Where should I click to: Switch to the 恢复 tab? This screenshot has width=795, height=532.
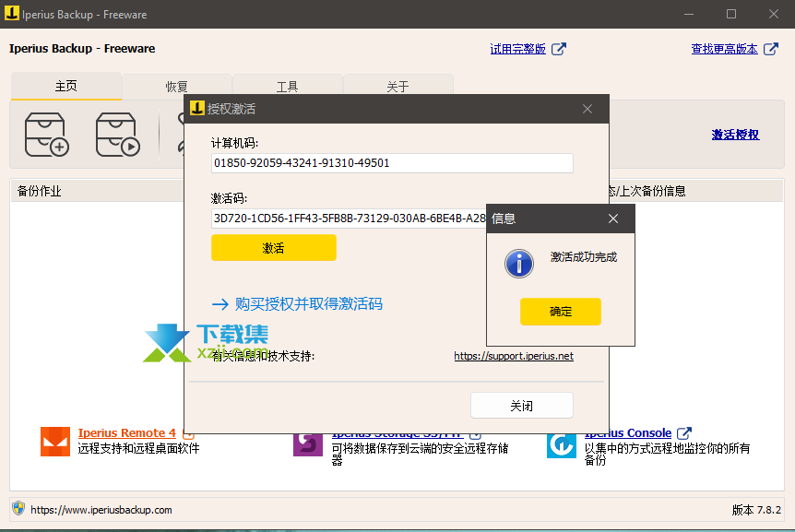click(177, 87)
